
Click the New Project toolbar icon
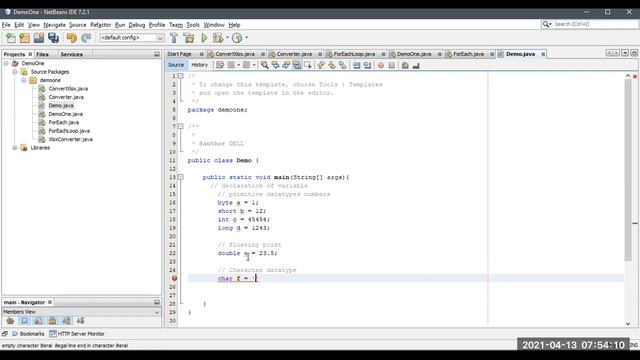[x=24, y=38]
